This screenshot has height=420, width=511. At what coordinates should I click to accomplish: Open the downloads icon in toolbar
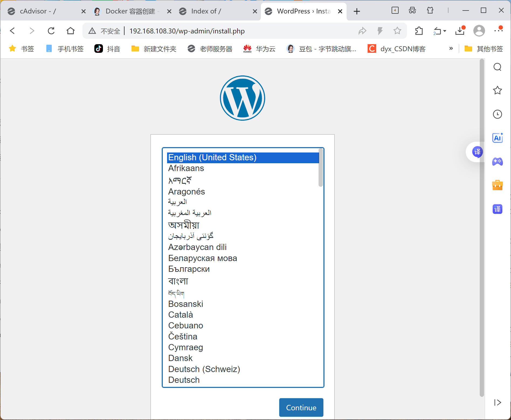click(460, 31)
